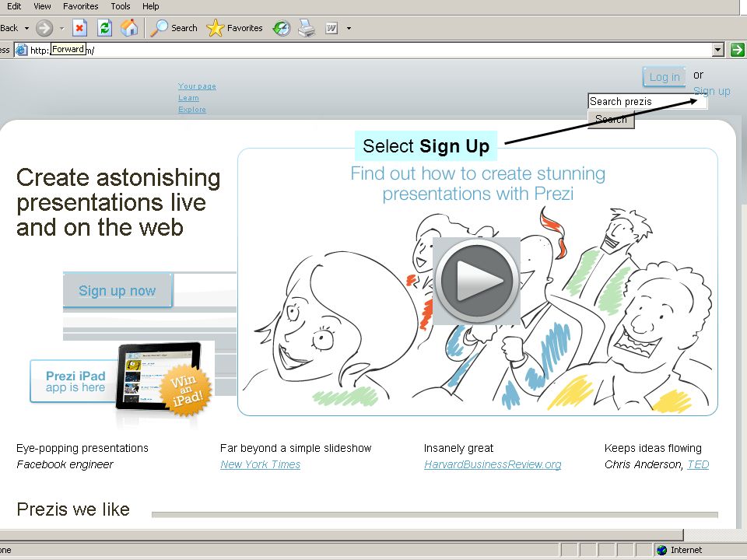The width and height of the screenshot is (747, 560).
Task: Click the 'Prezis we like' heading
Action: pos(73,509)
